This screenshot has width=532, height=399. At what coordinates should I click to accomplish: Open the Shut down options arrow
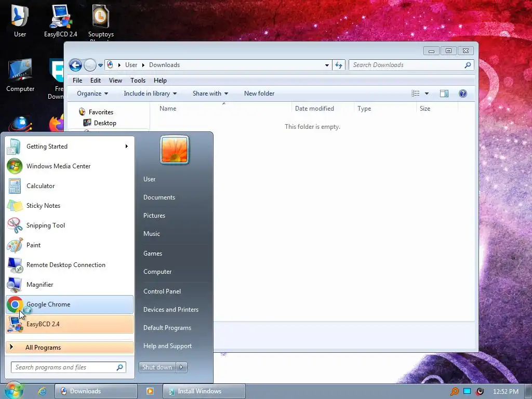click(x=181, y=367)
